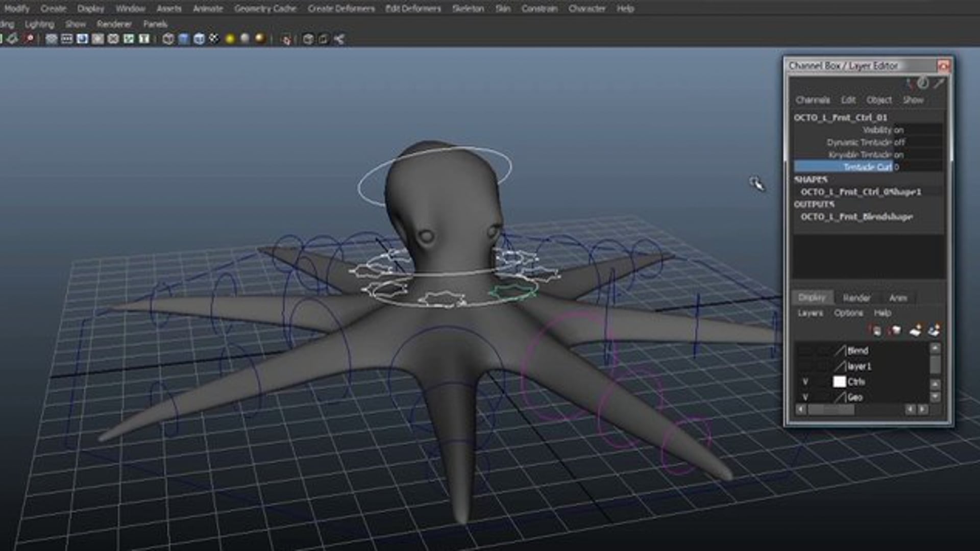Open the Modify menu
The width and height of the screenshot is (980, 551).
tap(17, 8)
